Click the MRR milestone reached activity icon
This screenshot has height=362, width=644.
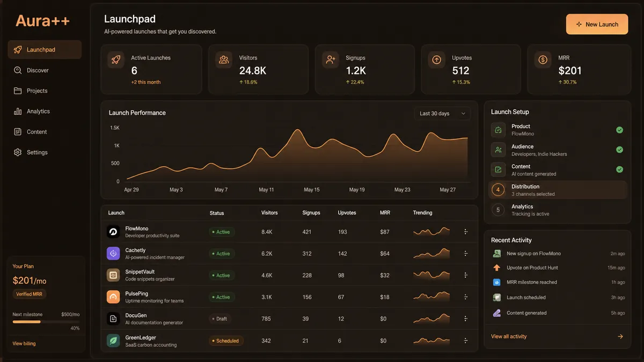tap(497, 282)
